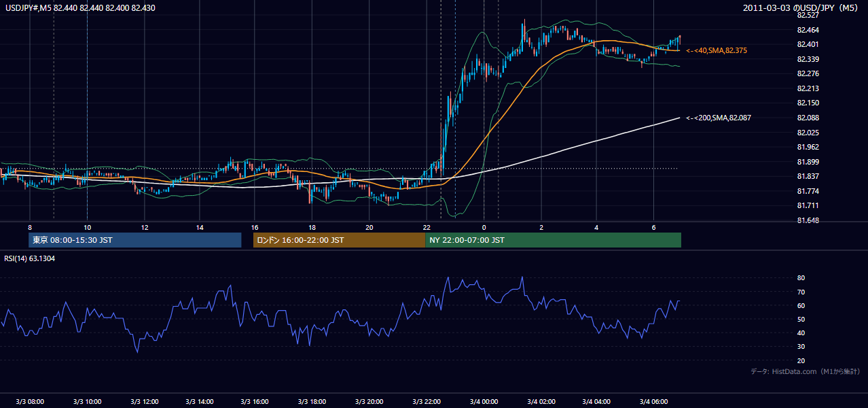Click the 3/3 18:00 date label
The image size is (868, 408).
click(x=312, y=402)
